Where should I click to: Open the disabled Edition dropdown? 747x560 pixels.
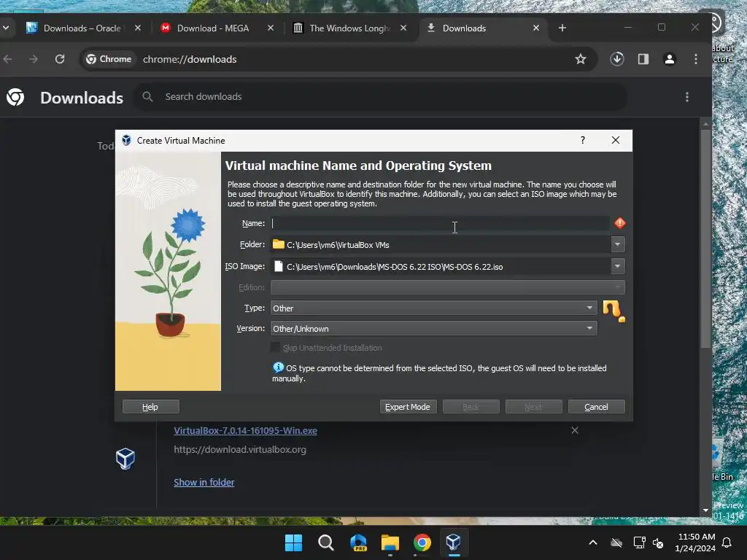point(448,287)
